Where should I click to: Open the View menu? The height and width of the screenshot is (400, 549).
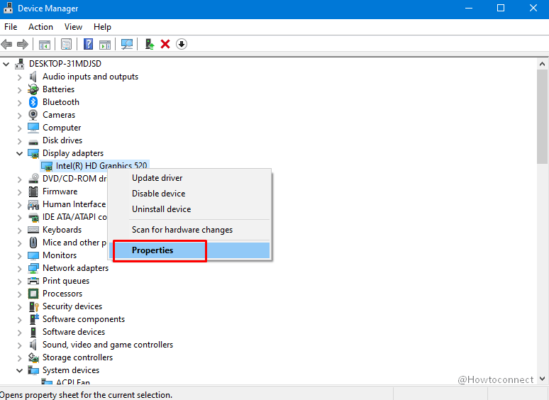(73, 27)
